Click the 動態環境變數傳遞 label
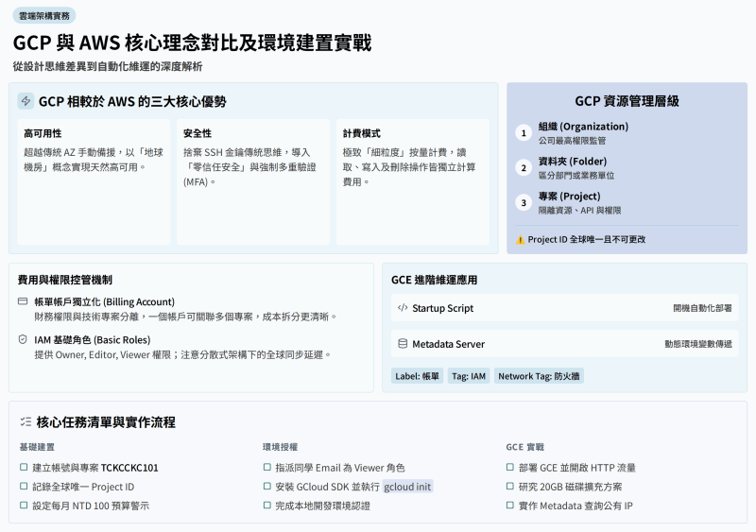756x532 pixels. coord(698,344)
